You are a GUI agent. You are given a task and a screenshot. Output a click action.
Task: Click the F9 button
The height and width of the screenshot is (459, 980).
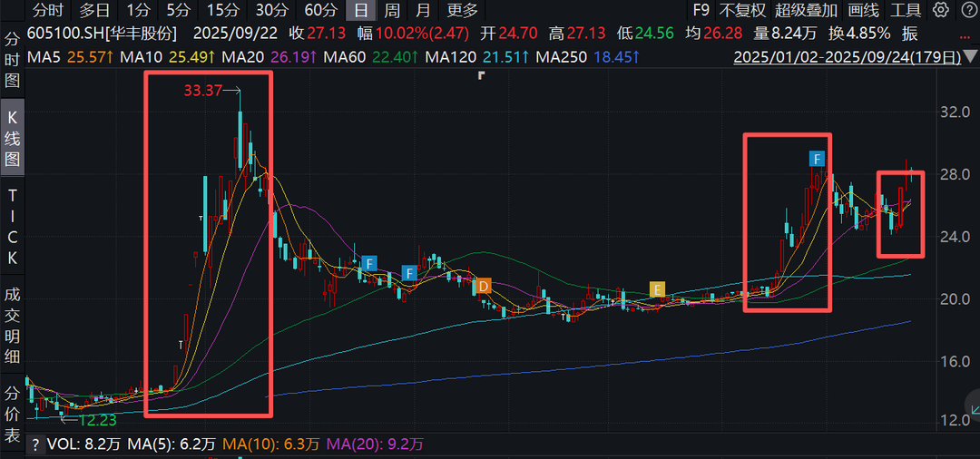point(701,11)
